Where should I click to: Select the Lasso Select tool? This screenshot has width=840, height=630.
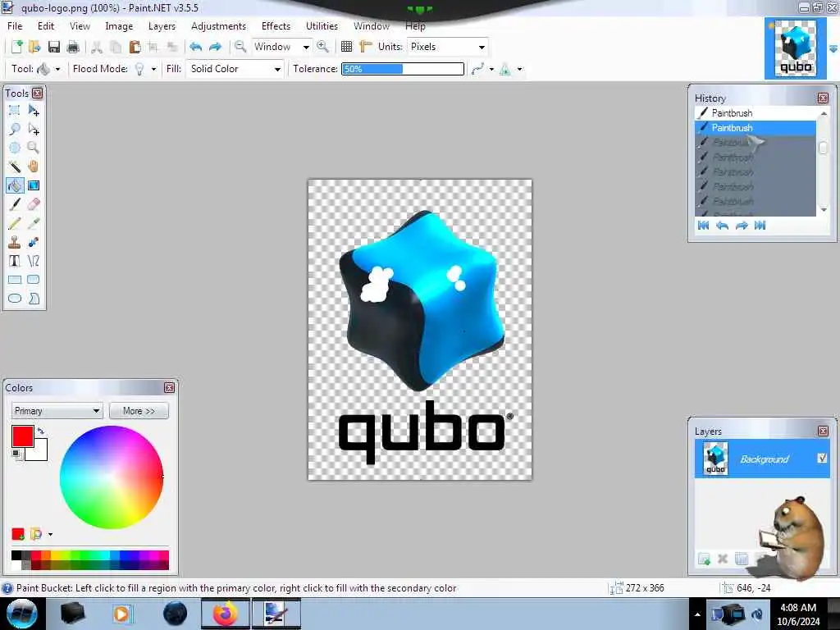[x=15, y=129]
